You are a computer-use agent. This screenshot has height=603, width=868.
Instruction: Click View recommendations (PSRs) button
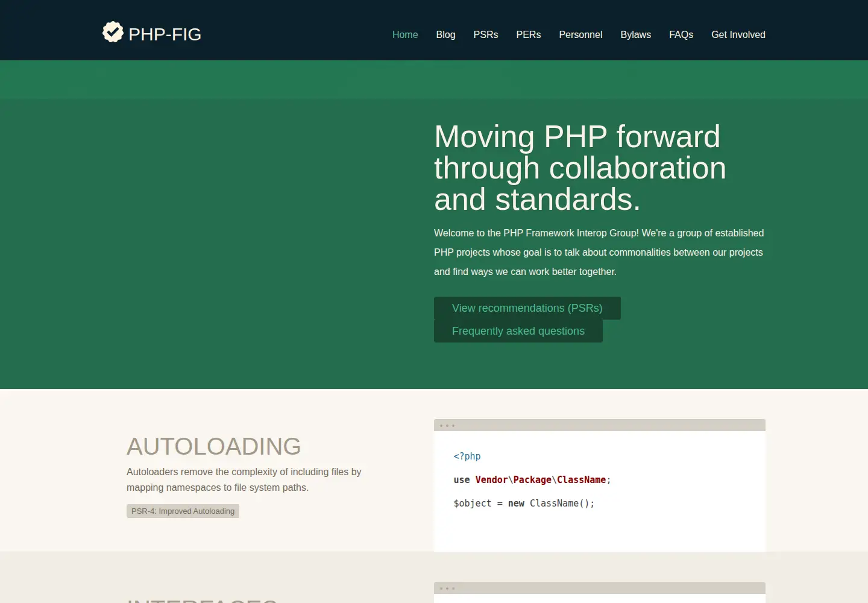527,308
